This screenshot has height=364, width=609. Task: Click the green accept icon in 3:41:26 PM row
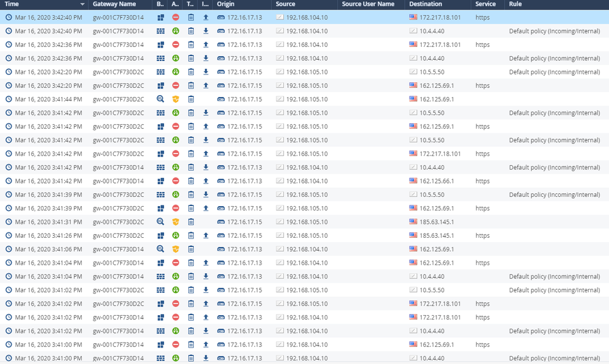coord(176,235)
